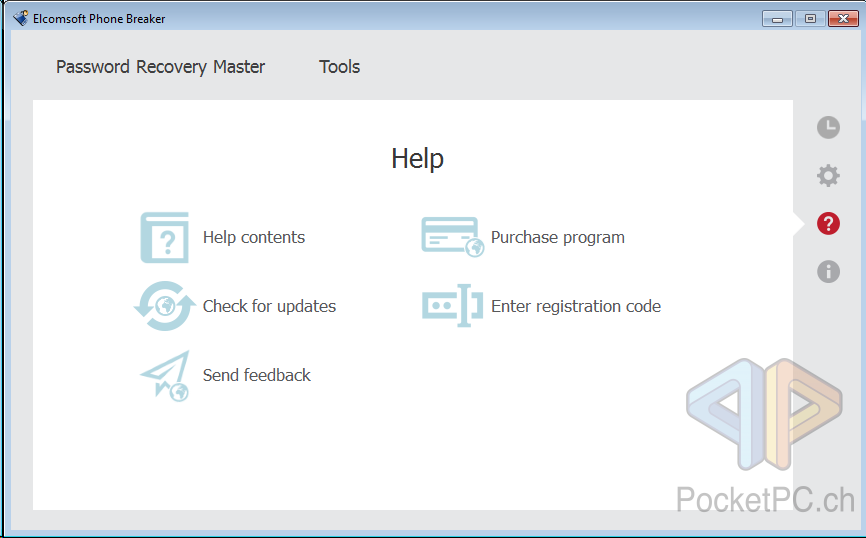This screenshot has height=538, width=866.
Task: Click the Help contents book icon
Action: 165,238
